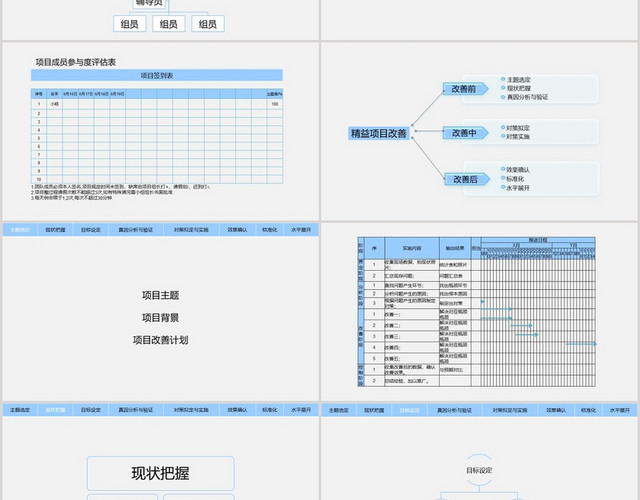Click the 项目背景 centered text
The height and width of the screenshot is (500, 640).
[160, 318]
